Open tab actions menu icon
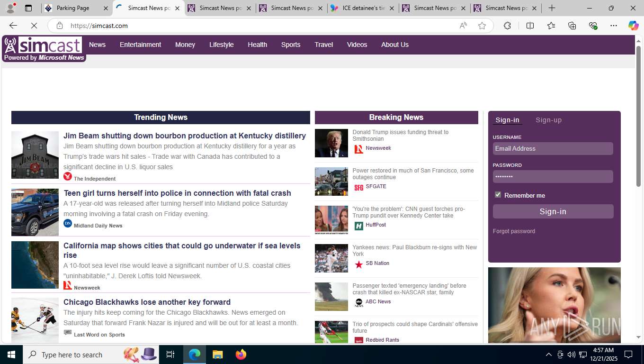Screen dimensions: 644x364 tap(28, 8)
